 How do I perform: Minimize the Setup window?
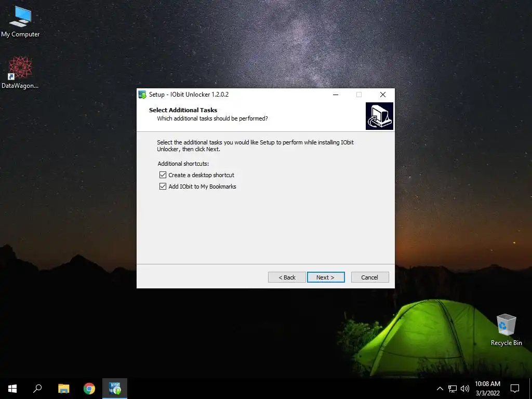(x=336, y=95)
